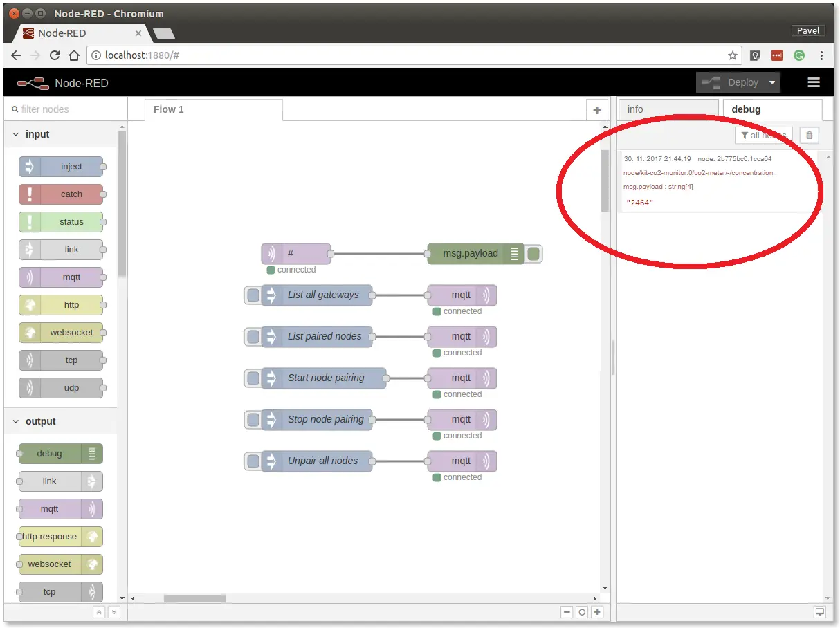Click the palette vertical scrollbar thumb
Image resolution: width=840 pixels, height=628 pixels.
[x=122, y=204]
